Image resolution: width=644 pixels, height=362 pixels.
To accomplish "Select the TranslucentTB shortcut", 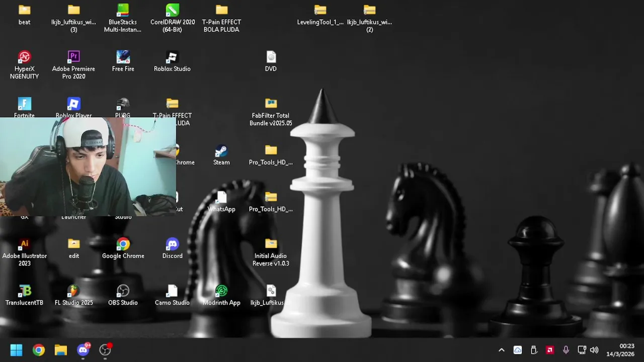I will [x=24, y=296].
